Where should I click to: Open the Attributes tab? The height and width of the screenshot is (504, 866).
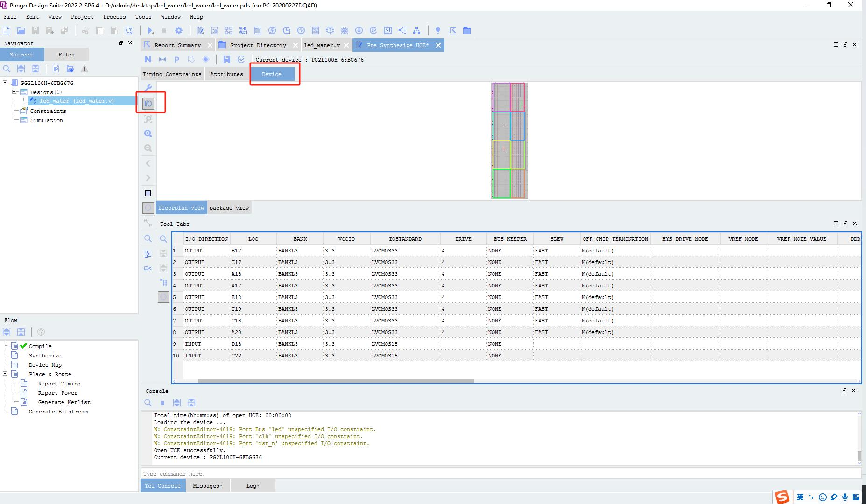[x=226, y=74]
